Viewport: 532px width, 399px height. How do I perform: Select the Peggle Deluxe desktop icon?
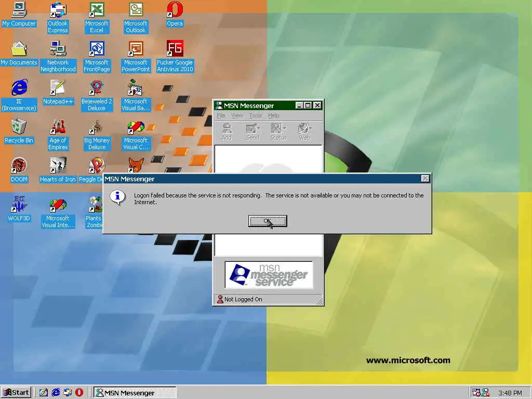pyautogui.click(x=91, y=170)
